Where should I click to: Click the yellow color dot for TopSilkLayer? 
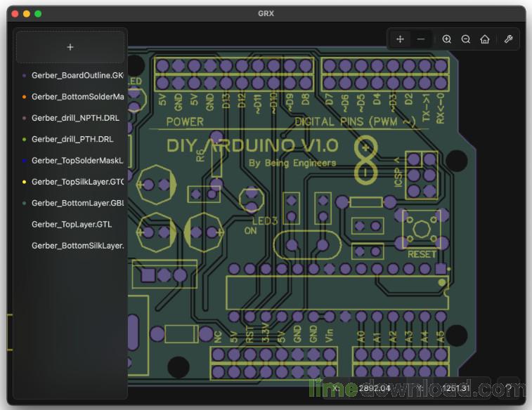point(24,182)
